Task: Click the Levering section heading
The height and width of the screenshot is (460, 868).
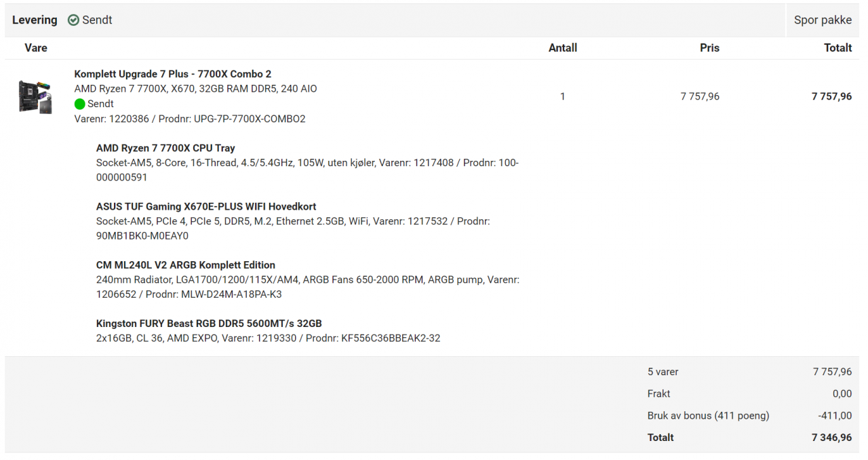Action: [x=35, y=20]
